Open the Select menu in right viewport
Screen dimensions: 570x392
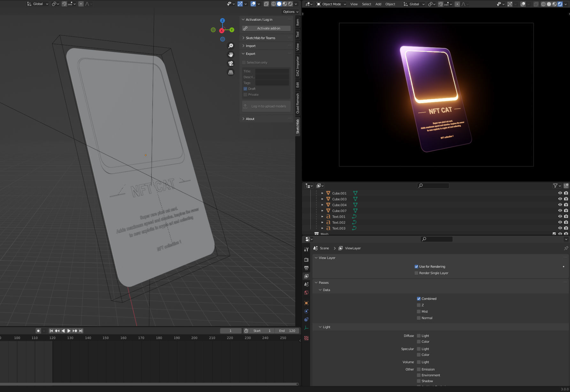pyautogui.click(x=367, y=4)
